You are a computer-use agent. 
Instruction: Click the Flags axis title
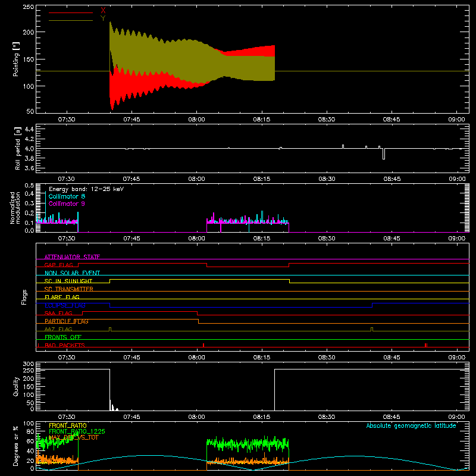point(24,297)
